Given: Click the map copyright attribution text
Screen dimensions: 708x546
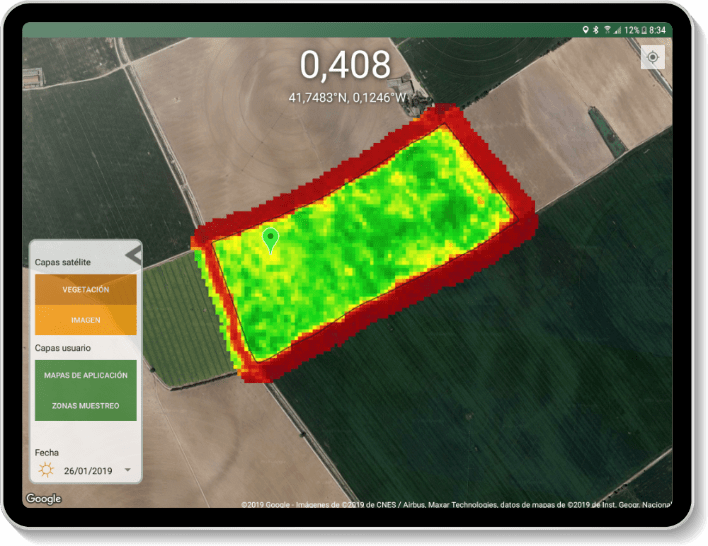Looking at the screenshot, I should click(455, 503).
